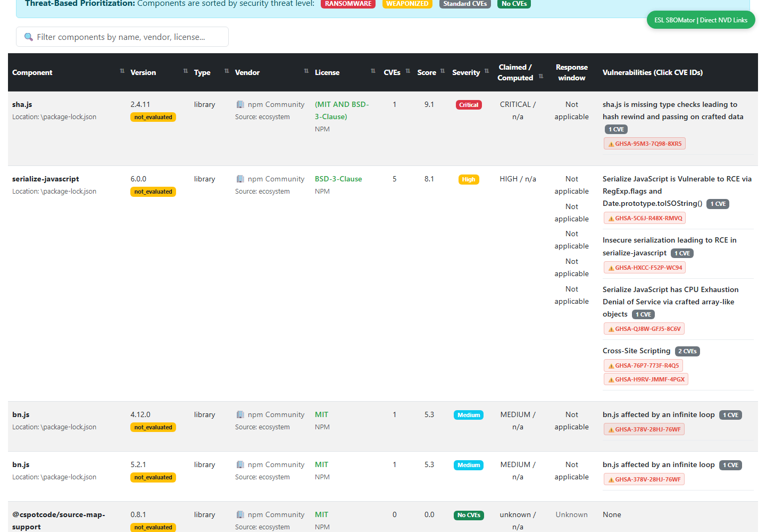Click not_evaluated badge under version 6.0.0
766x532 pixels.
pyautogui.click(x=153, y=192)
